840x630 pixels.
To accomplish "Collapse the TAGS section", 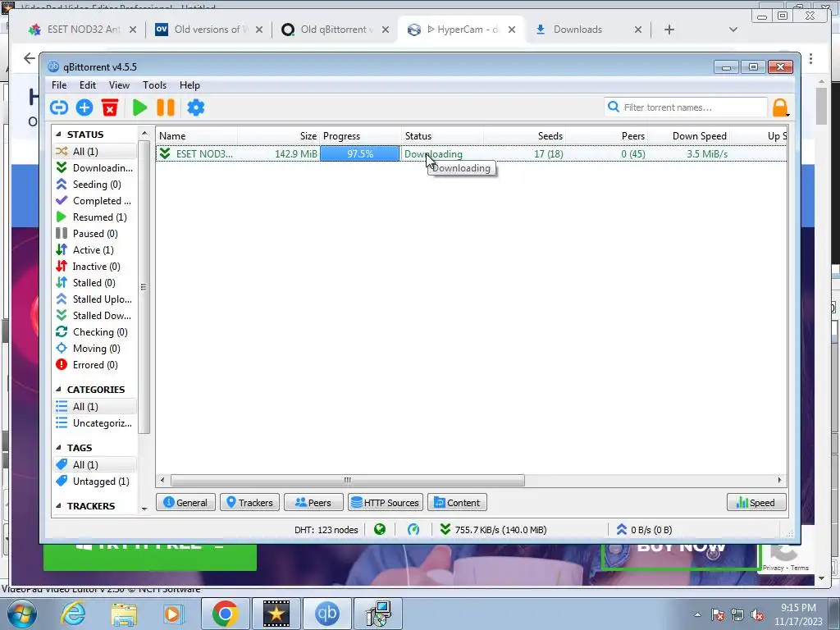I will [58, 448].
